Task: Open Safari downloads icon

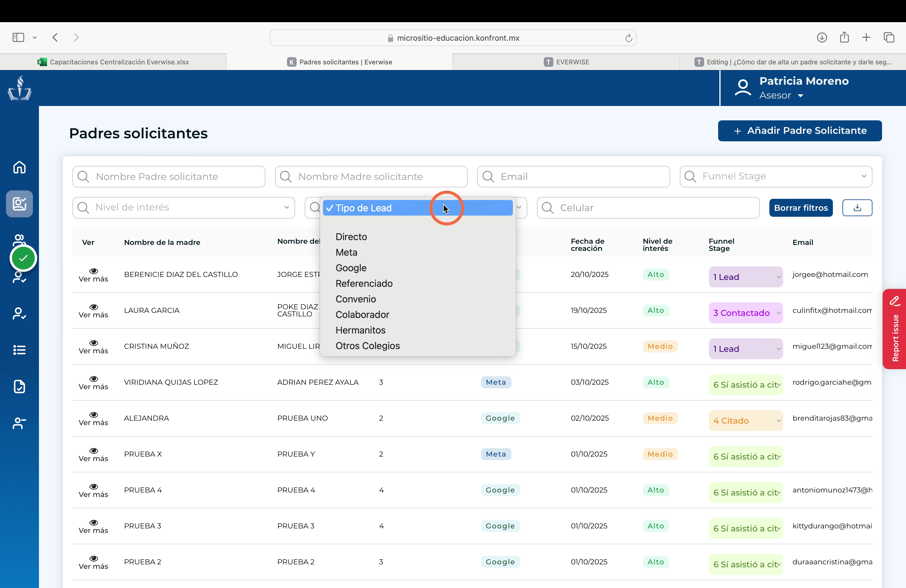Action: [822, 37]
